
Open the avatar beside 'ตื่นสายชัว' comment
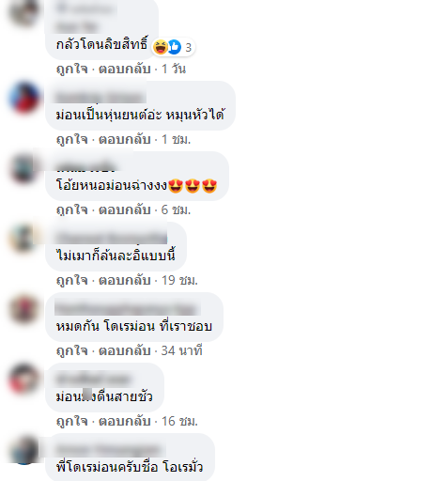pyautogui.click(x=23, y=379)
